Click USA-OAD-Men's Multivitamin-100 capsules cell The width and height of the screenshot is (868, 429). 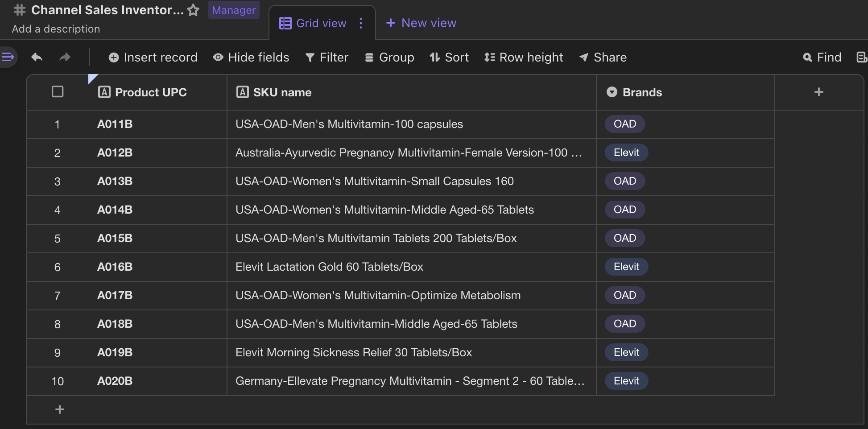pyautogui.click(x=412, y=124)
